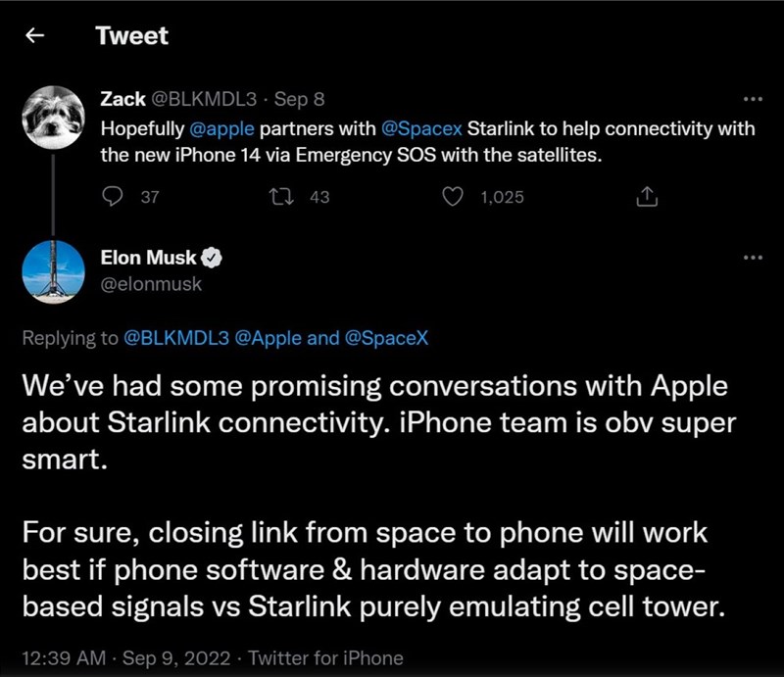
Task: Click the back arrow at top left
Action: [34, 36]
